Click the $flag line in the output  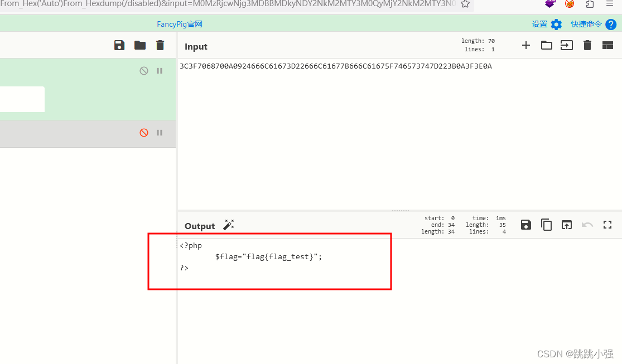pyautogui.click(x=268, y=257)
